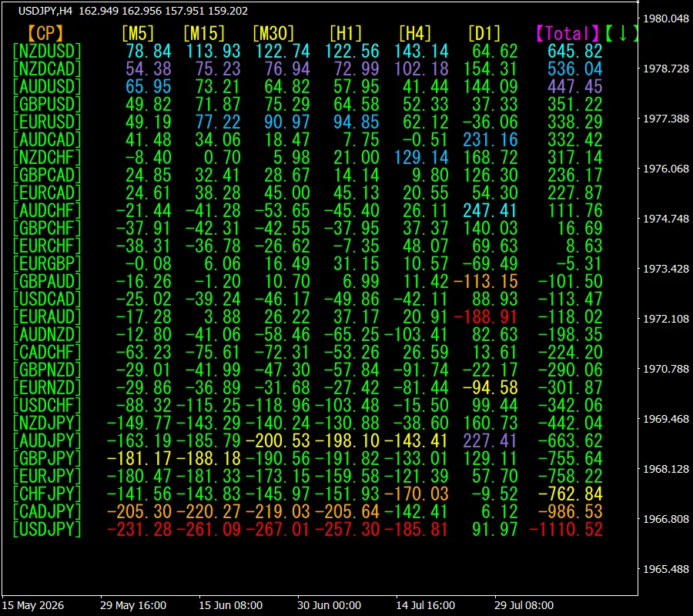Click the AUDCHF D1 value 247.41
The width and height of the screenshot is (693, 616).
tap(490, 210)
